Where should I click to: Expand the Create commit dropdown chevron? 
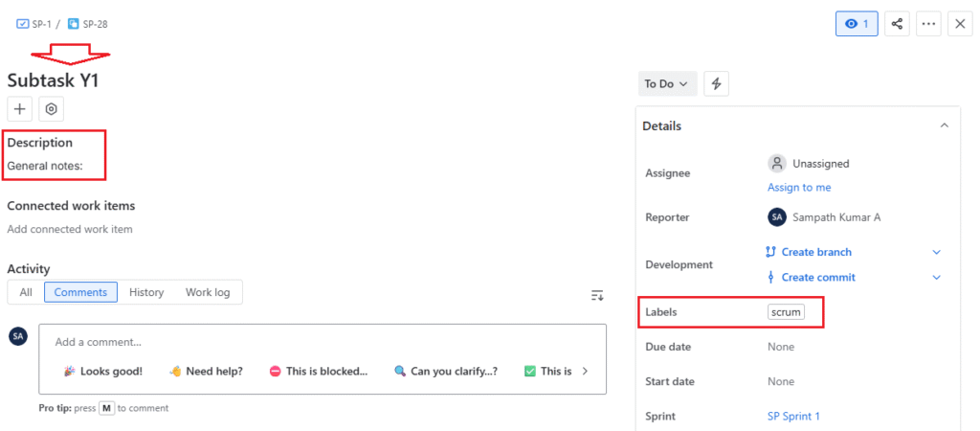pos(936,278)
